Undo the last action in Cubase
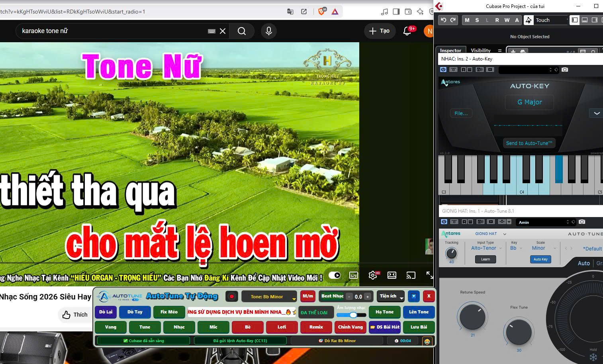 [444, 20]
